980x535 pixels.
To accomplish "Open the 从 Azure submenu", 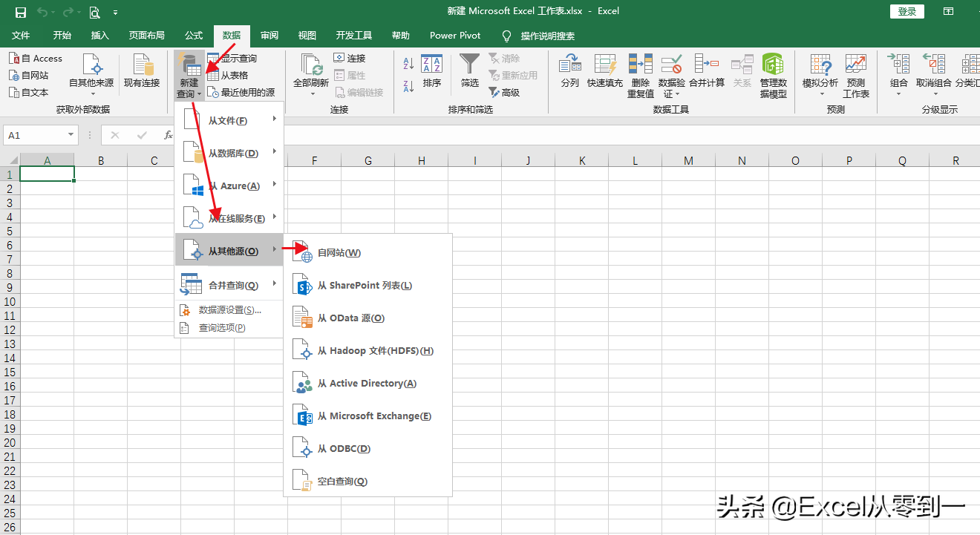I will point(229,186).
